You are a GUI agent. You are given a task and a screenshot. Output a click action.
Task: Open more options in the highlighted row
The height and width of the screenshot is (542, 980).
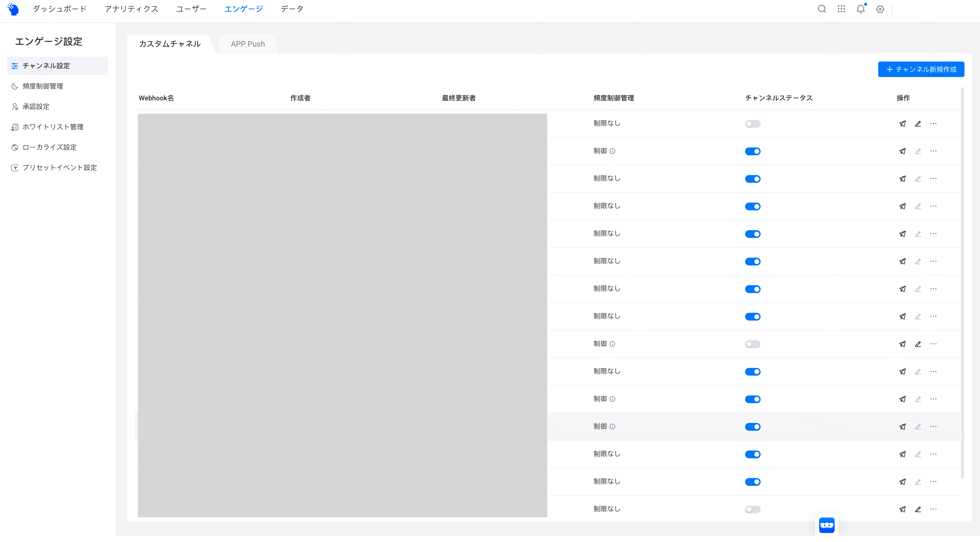point(933,426)
